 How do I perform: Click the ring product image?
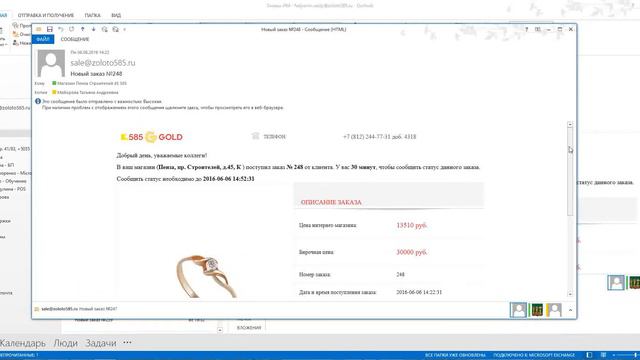(x=207, y=276)
